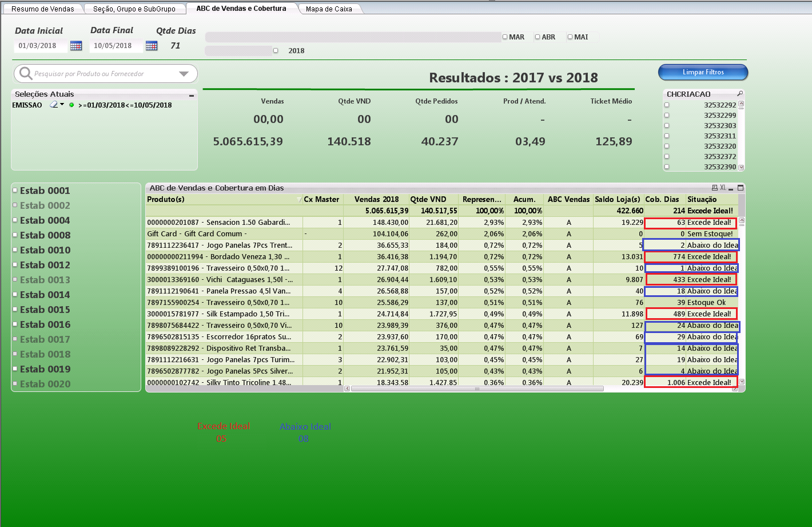812x527 pixels.
Task: Click the Data Final date field
Action: click(116, 46)
